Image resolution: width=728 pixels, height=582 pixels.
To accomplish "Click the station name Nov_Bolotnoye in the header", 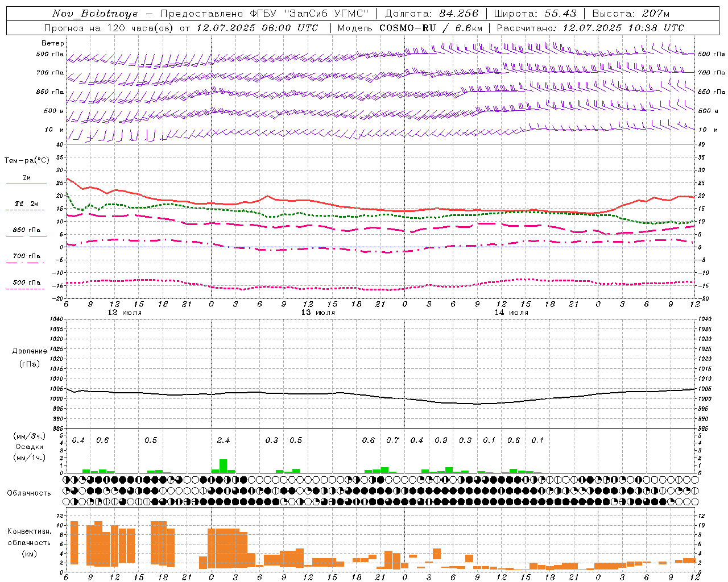I will coord(95,14).
